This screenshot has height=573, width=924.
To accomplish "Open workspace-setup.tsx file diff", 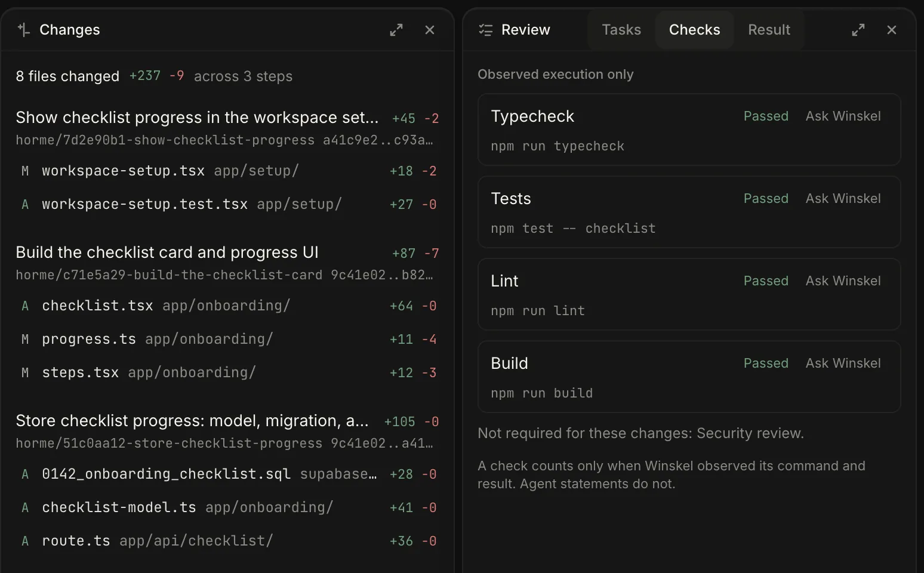I will click(227, 171).
